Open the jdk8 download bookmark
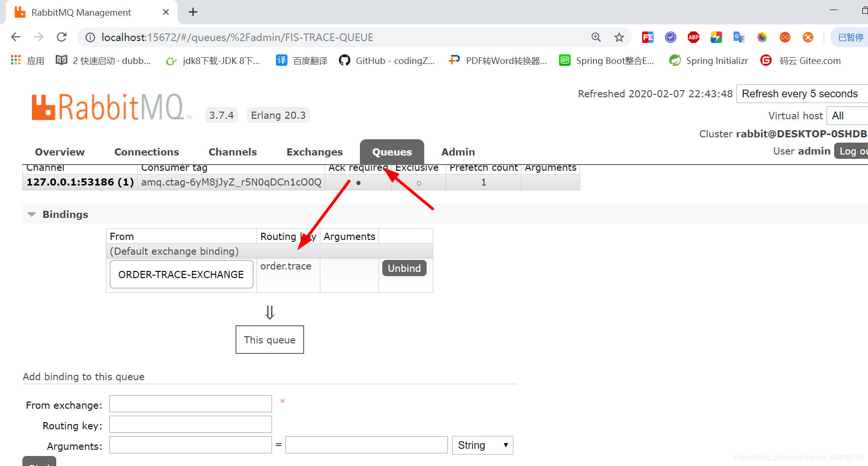Screen dimensions: 868x466 (x=213, y=61)
